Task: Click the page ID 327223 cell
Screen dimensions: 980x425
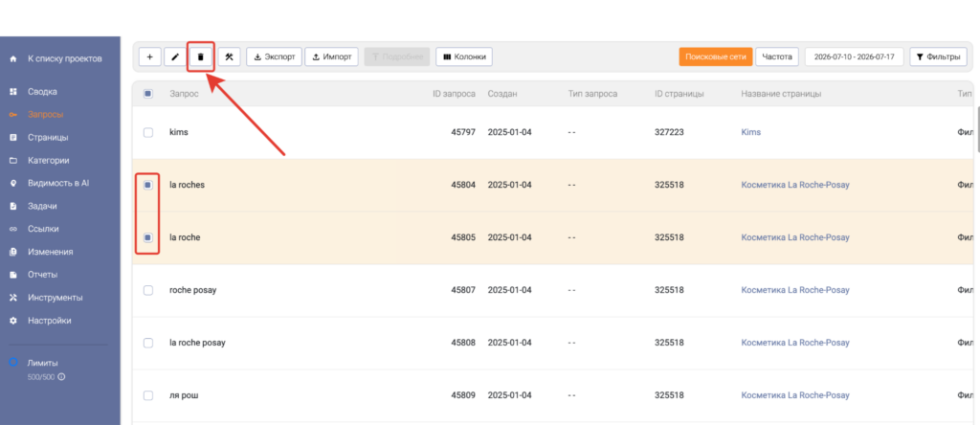Action: [669, 132]
